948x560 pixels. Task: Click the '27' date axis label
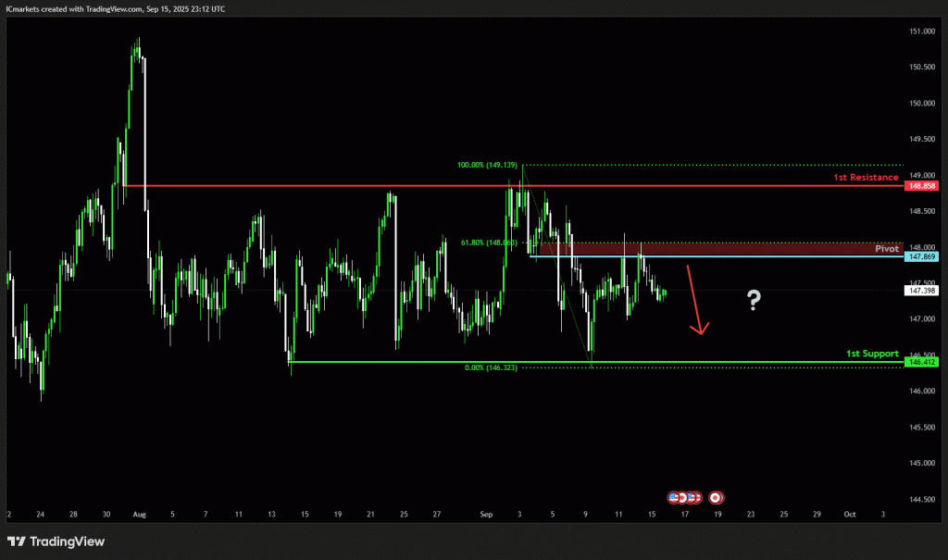click(437, 515)
